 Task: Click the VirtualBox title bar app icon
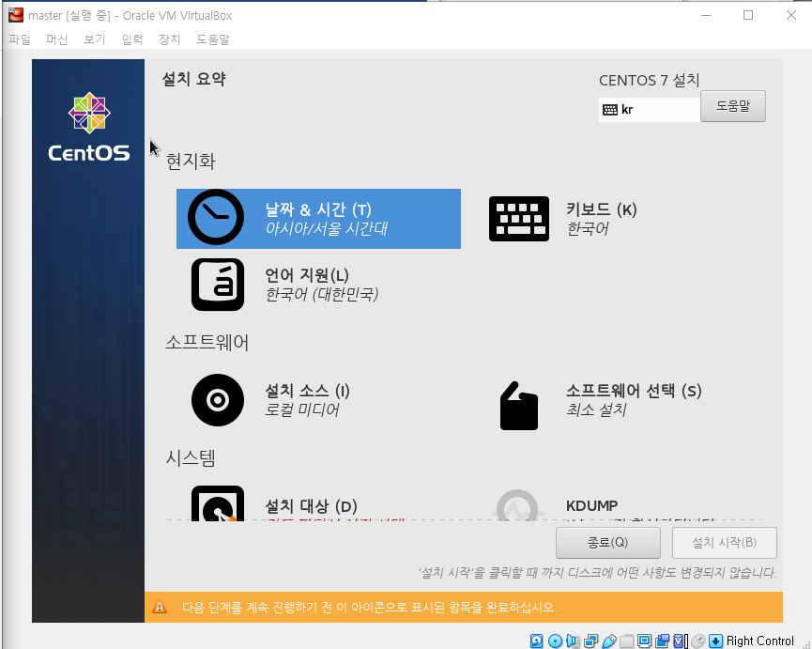pos(16,15)
